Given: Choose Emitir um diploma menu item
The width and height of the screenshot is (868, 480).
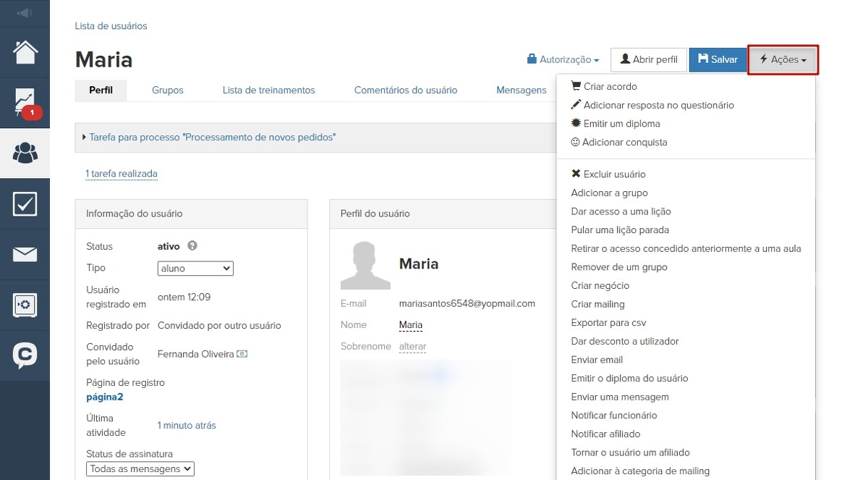Looking at the screenshot, I should tap(621, 124).
